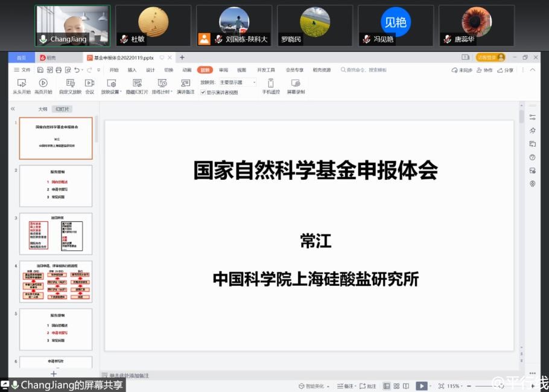Image resolution: width=549 pixels, height=392 pixels.
Task: Toggle the 显示演讲者视图 checkbox
Action: 203,92
